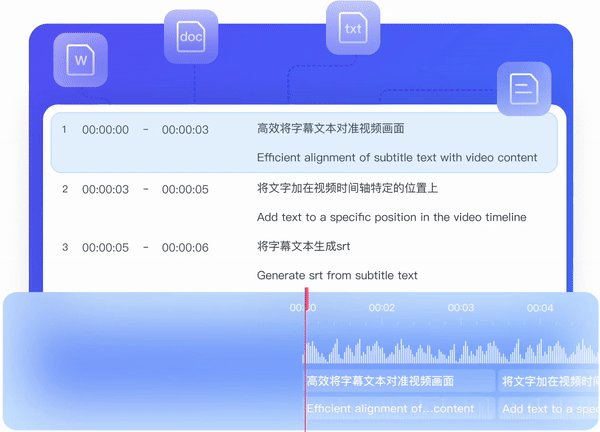Screen dimensions: 600x432
Task: Select the first Chinese subtitle clip on the timeline
Action: click(x=399, y=381)
